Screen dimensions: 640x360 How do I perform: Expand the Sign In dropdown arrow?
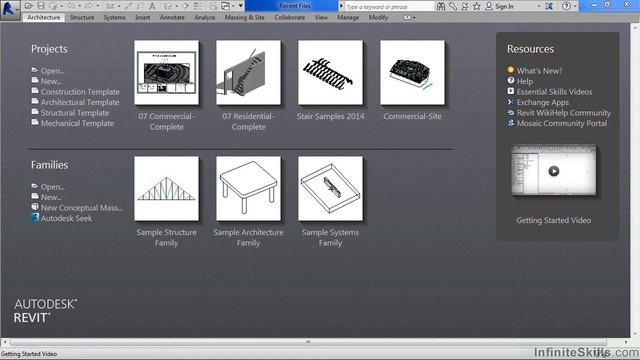[539, 6]
